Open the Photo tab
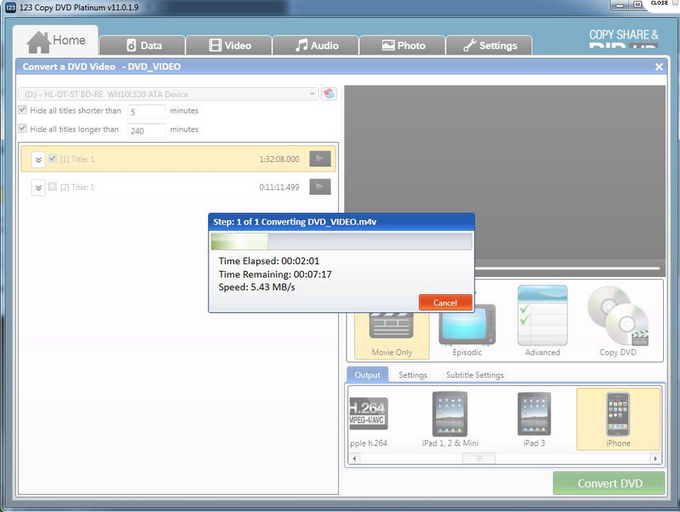 (x=402, y=45)
